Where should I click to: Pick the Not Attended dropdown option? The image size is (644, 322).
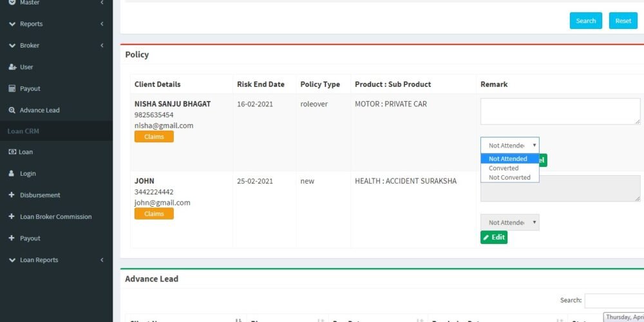pos(508,159)
